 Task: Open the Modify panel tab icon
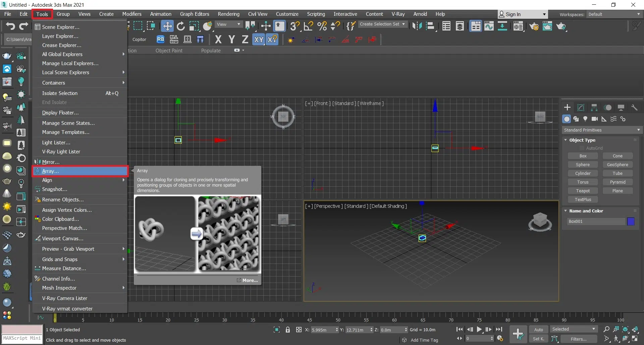pyautogui.click(x=581, y=108)
